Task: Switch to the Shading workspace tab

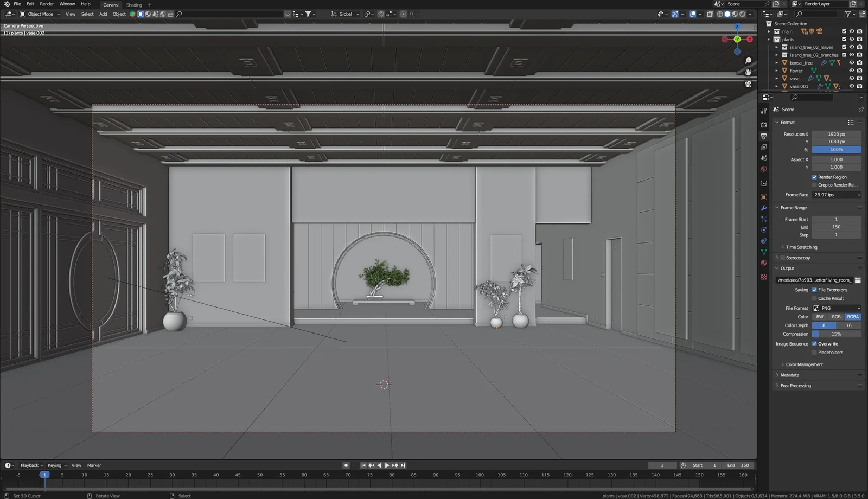Action: pos(133,5)
